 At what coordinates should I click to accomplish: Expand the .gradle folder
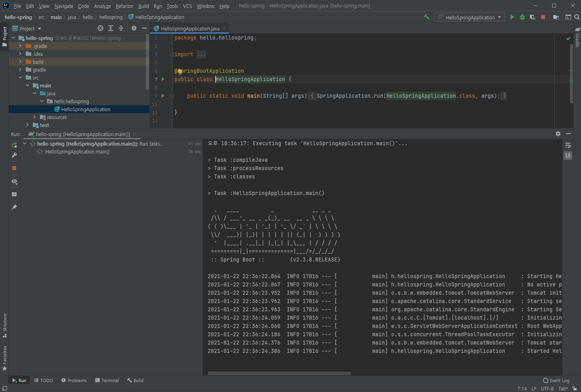pos(20,46)
